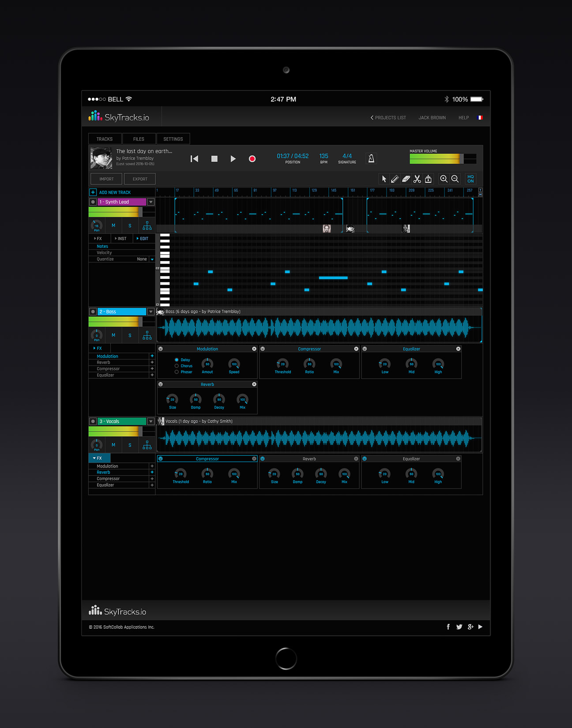Click the project cover thumbnail
Viewport: 572px width, 728px height.
(101, 158)
